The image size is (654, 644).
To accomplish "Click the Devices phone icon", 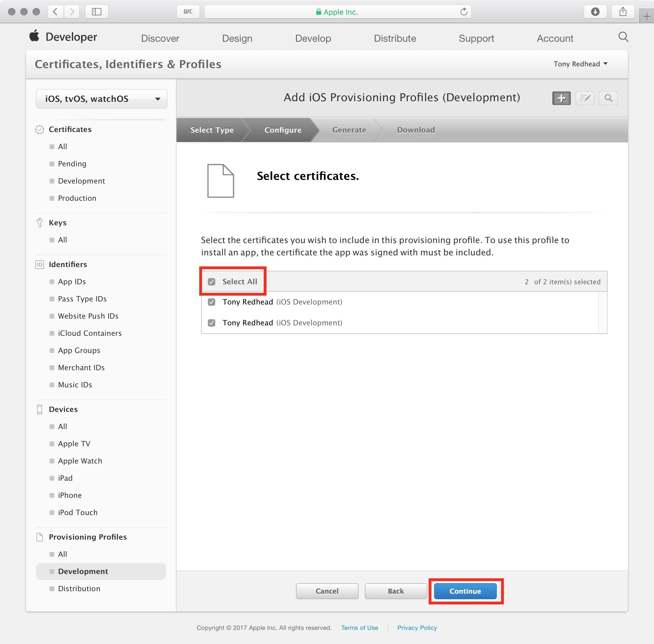I will [40, 409].
